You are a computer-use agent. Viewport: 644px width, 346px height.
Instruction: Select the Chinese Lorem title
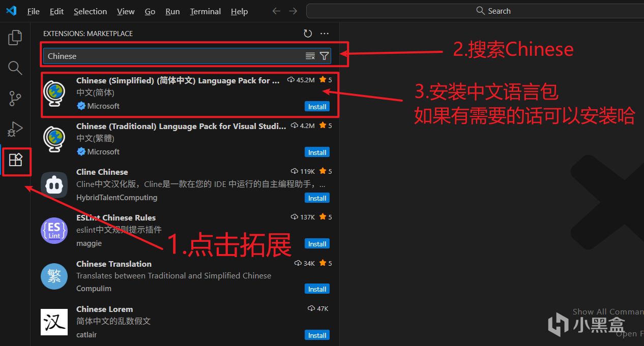(105, 309)
